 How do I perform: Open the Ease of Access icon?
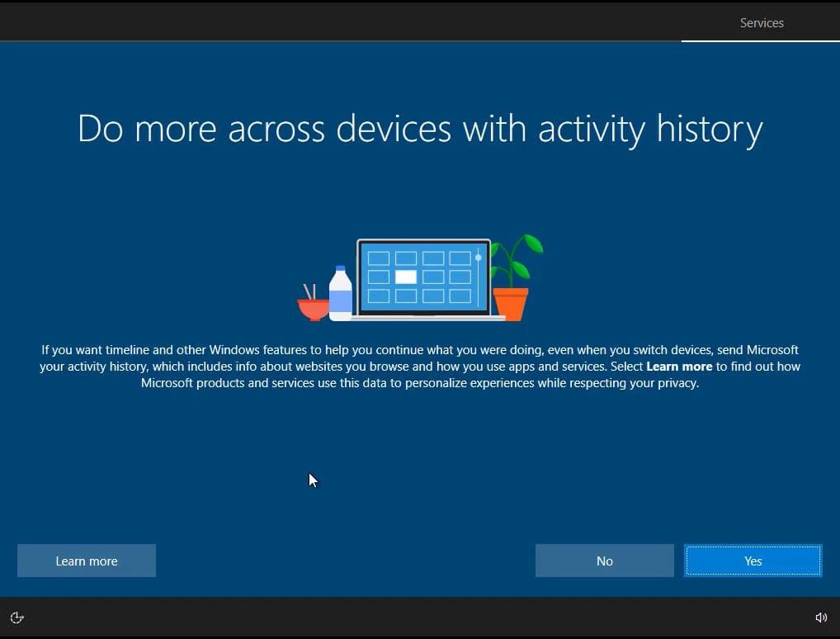pyautogui.click(x=17, y=618)
